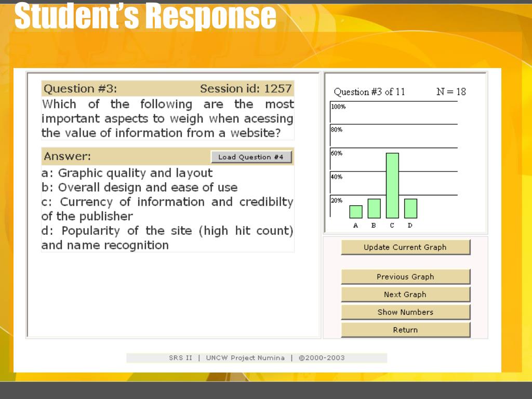Click the Question #3: header label
Image resolution: width=532 pixels, height=399 pixels.
click(80, 88)
